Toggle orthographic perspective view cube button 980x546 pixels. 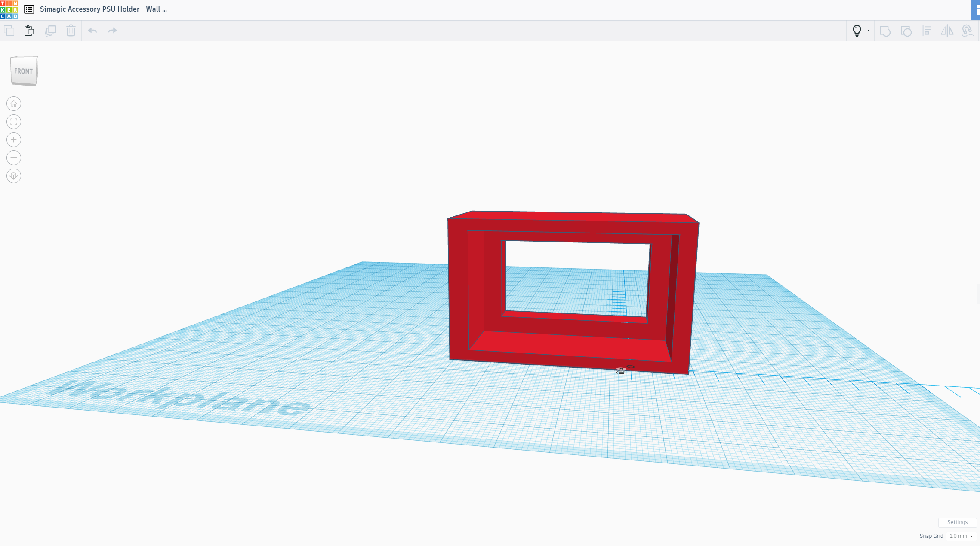[x=14, y=176]
